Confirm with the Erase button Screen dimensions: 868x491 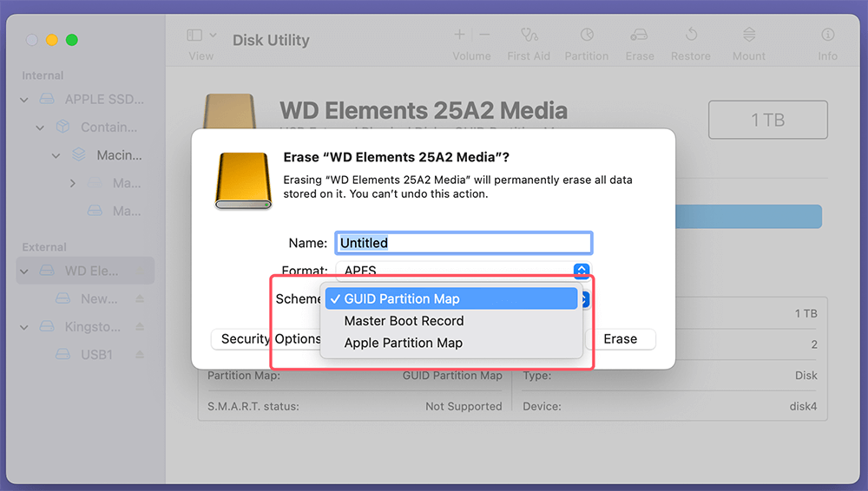(x=620, y=339)
